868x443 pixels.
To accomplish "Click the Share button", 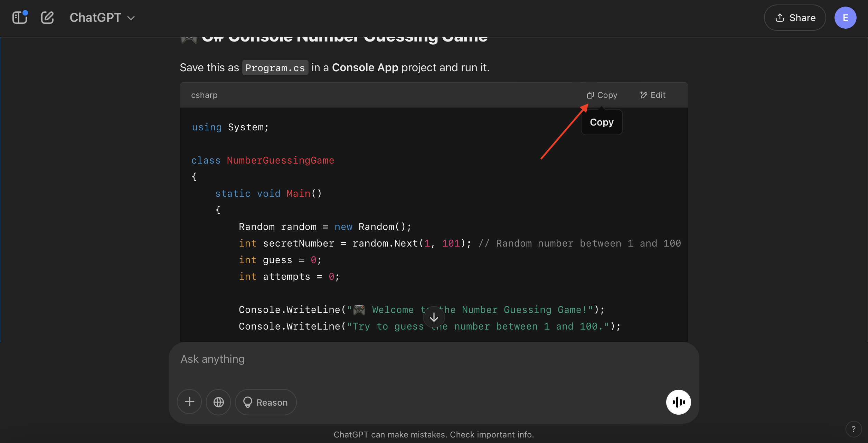I will pos(795,18).
